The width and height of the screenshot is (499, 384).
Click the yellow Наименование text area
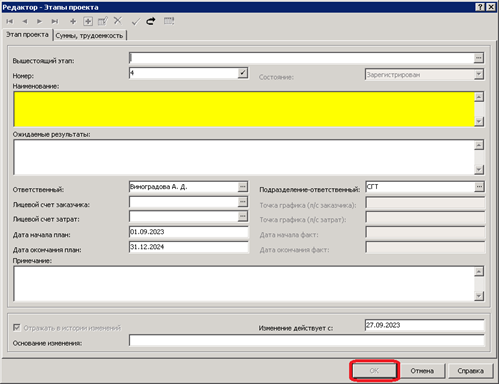[244, 109]
